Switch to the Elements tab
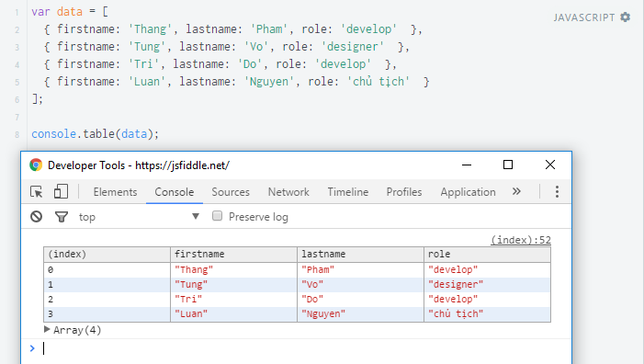Viewport: 644px width, 364px height. [x=115, y=192]
